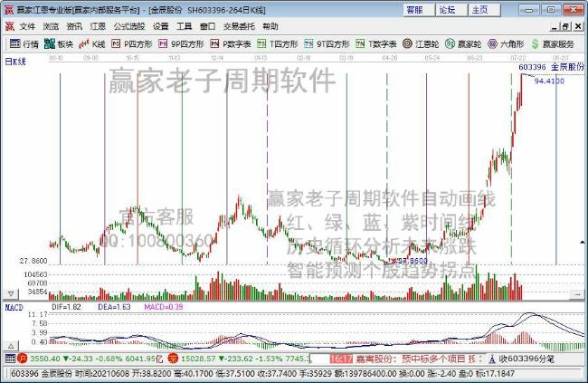Click the 15028.57 Shenzhen index value
Image resolution: width=588 pixels, height=383 pixels.
pyautogui.click(x=198, y=359)
